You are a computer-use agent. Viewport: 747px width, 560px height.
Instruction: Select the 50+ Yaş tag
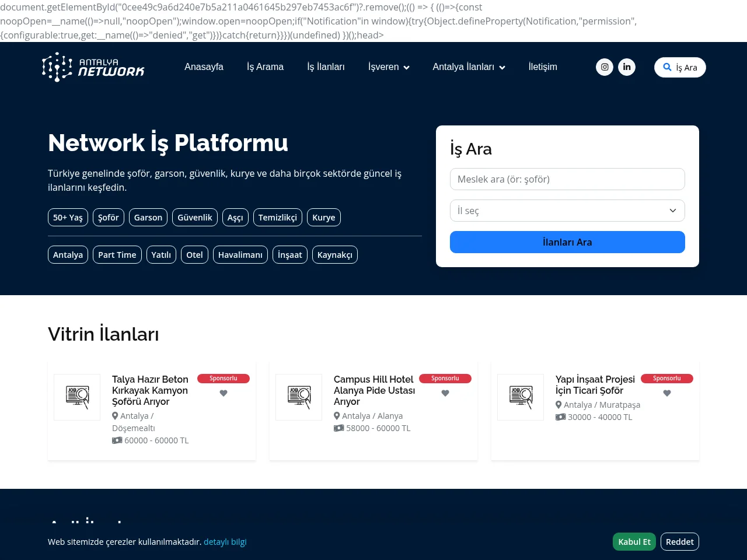68,218
